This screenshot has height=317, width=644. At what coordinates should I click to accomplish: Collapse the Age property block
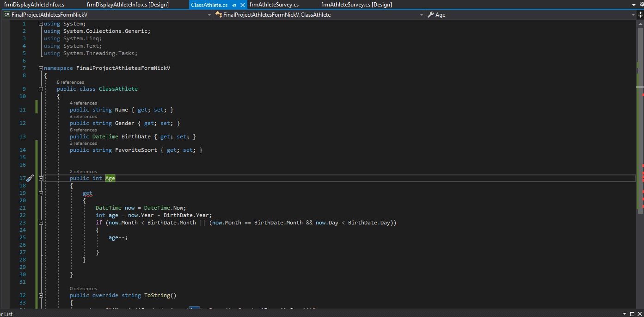click(x=41, y=178)
